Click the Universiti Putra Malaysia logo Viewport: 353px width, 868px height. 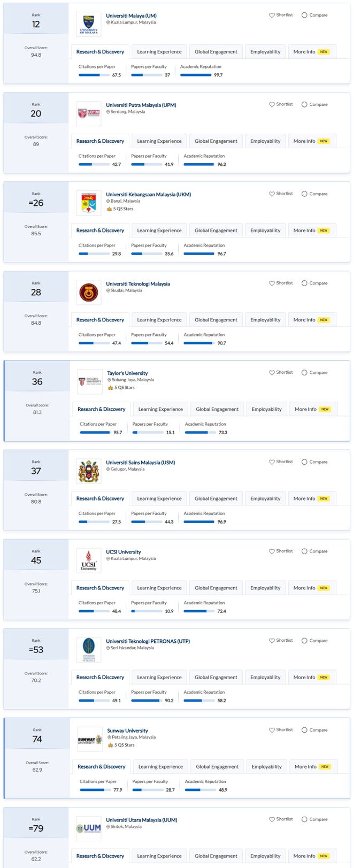[89, 113]
